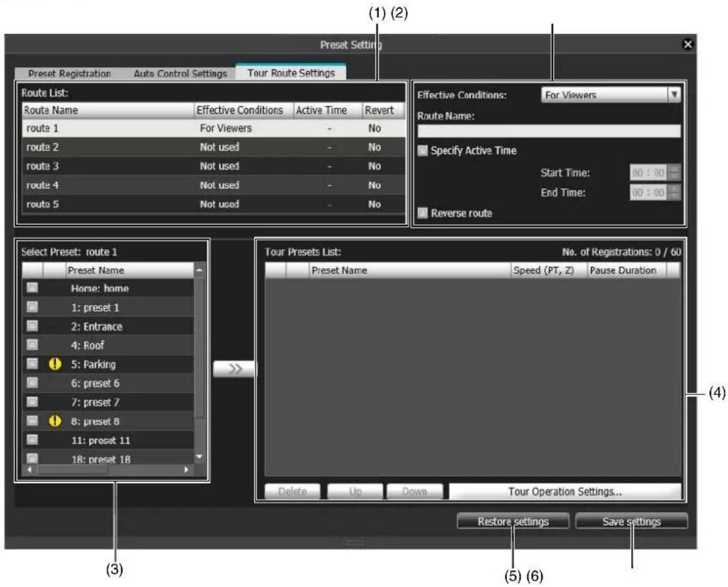The width and height of the screenshot is (728, 587).
Task: Click the Effective Conditions column header
Action: (x=244, y=110)
